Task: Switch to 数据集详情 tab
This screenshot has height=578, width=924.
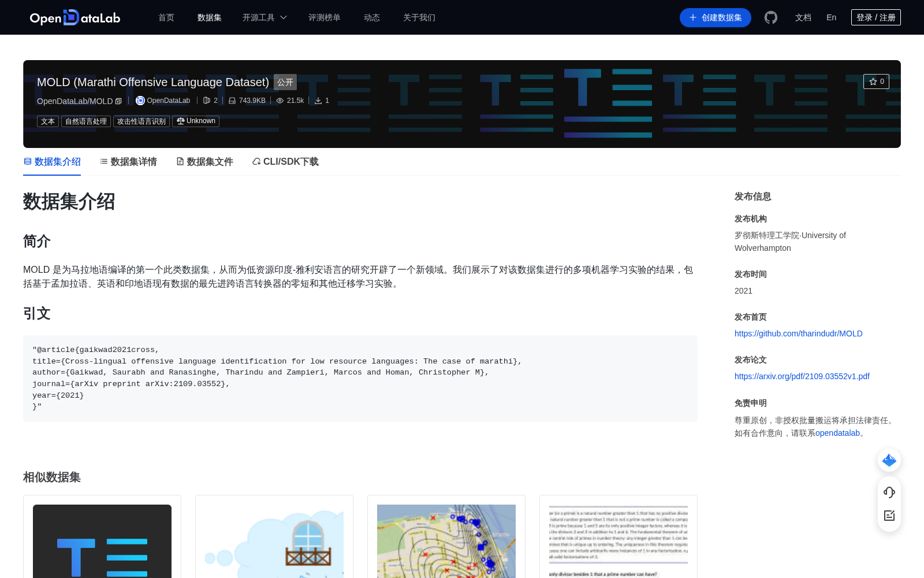Action: tap(128, 162)
